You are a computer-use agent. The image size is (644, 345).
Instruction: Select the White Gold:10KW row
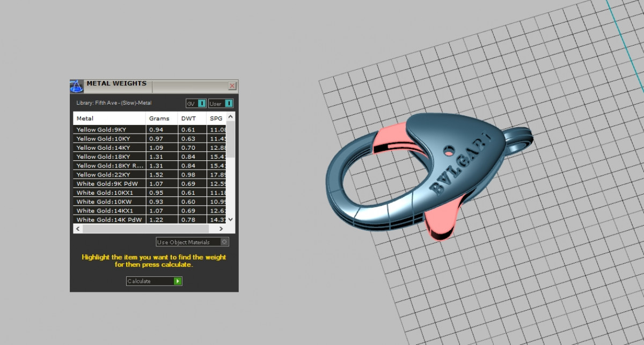pos(150,202)
